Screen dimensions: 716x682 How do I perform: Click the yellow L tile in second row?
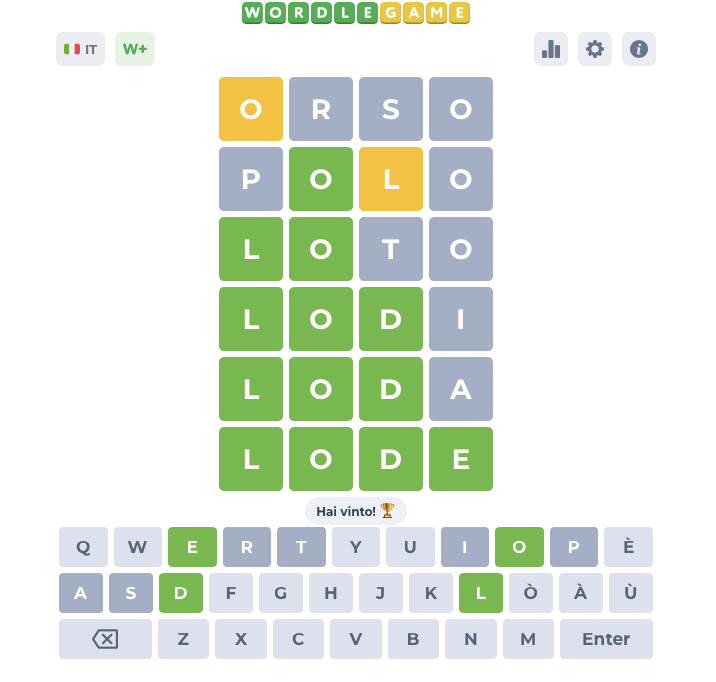(x=391, y=179)
